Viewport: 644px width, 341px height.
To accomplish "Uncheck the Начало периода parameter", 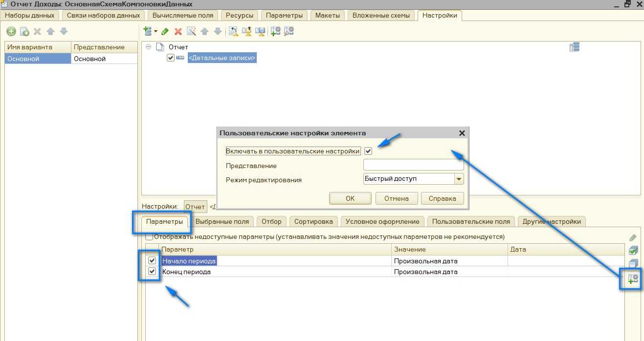I will pyautogui.click(x=152, y=261).
